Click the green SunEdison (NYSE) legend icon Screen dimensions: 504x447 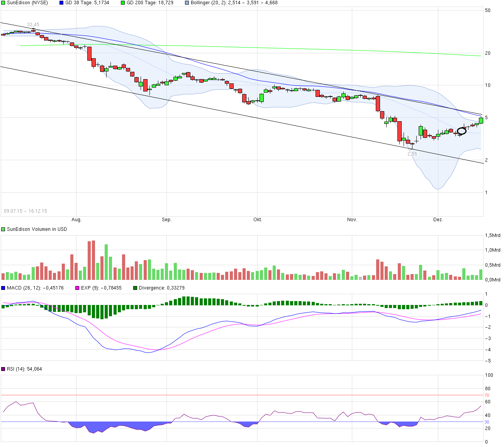(3, 3)
